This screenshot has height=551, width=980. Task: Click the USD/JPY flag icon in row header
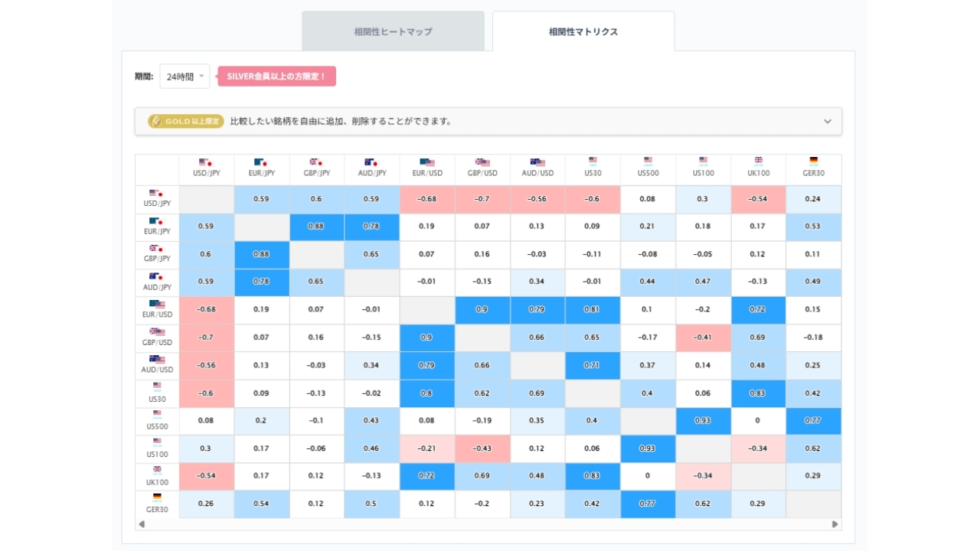pos(155,194)
